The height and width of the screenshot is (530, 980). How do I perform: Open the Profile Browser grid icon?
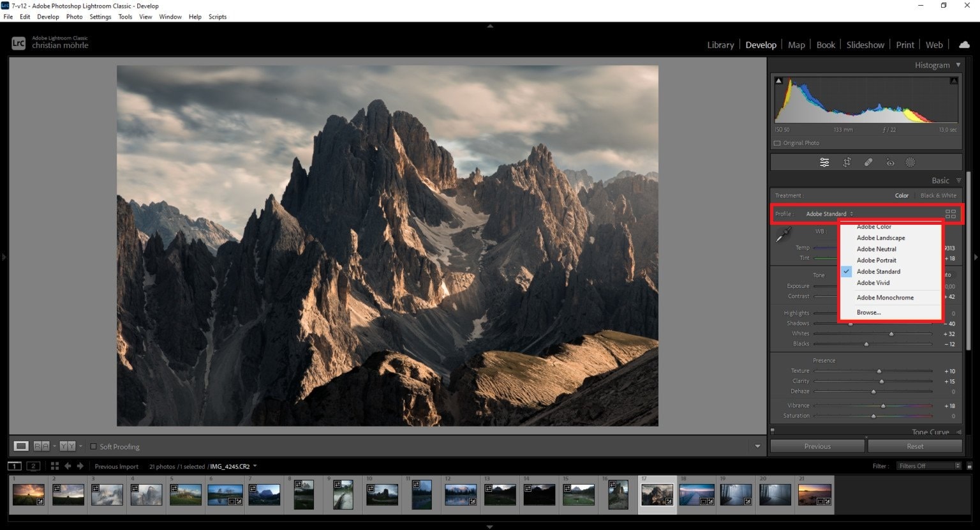click(951, 214)
